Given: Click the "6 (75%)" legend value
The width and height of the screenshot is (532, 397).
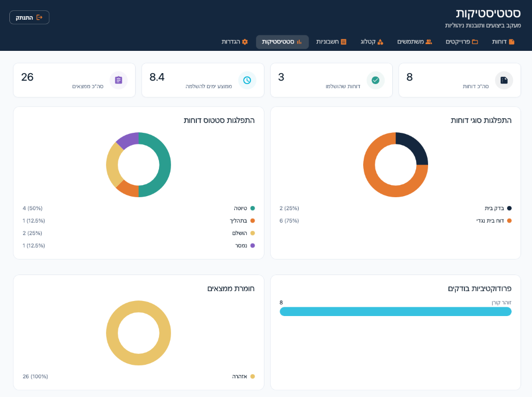Looking at the screenshot, I should 289,221.
